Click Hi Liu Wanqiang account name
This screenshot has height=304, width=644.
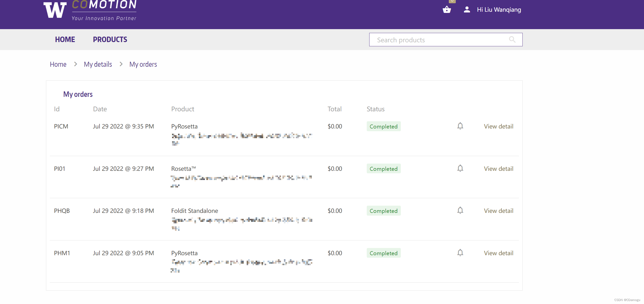tap(499, 9)
